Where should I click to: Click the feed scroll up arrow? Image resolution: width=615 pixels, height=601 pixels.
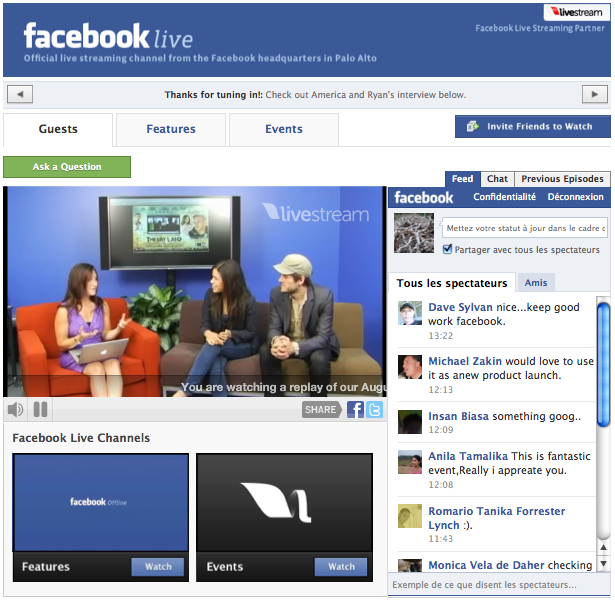[x=603, y=547]
